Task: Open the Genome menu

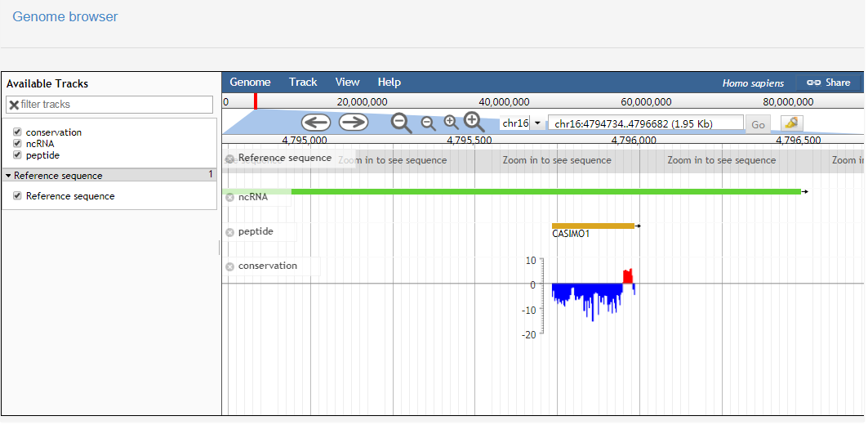Action: 250,82
